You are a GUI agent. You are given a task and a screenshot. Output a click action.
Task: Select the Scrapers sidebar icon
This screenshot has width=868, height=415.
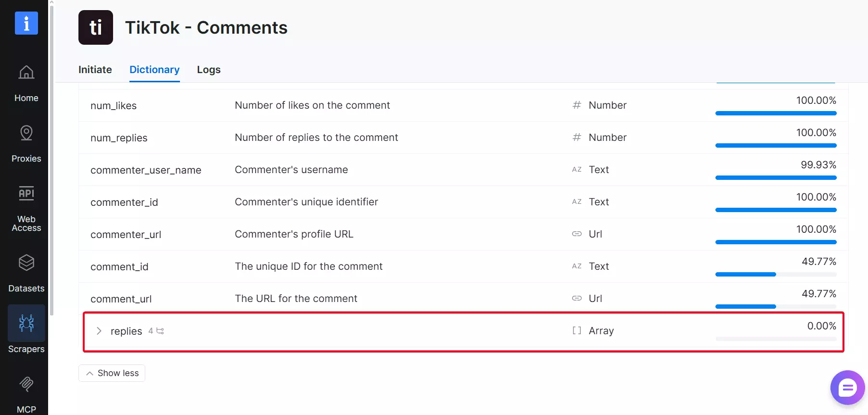click(x=26, y=323)
